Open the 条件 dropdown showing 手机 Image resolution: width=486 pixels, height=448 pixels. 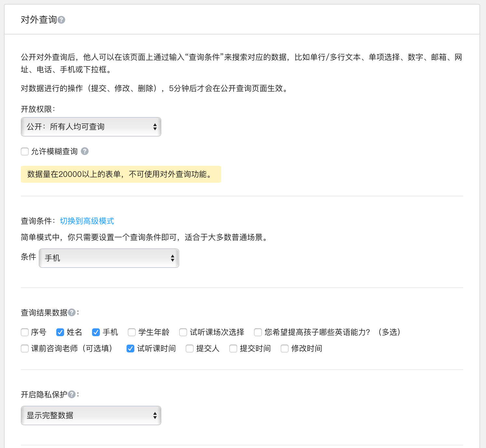[x=109, y=258]
